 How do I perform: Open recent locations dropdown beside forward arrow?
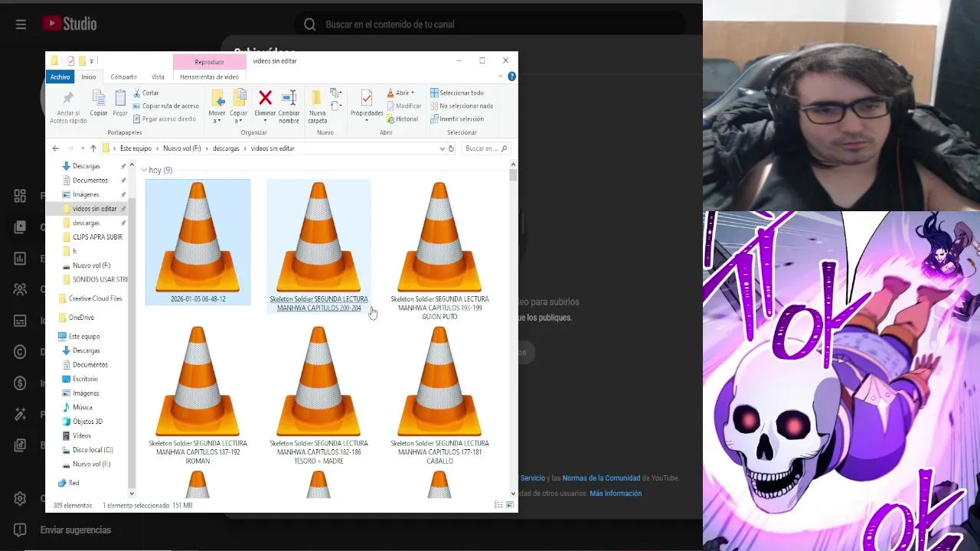tap(83, 148)
